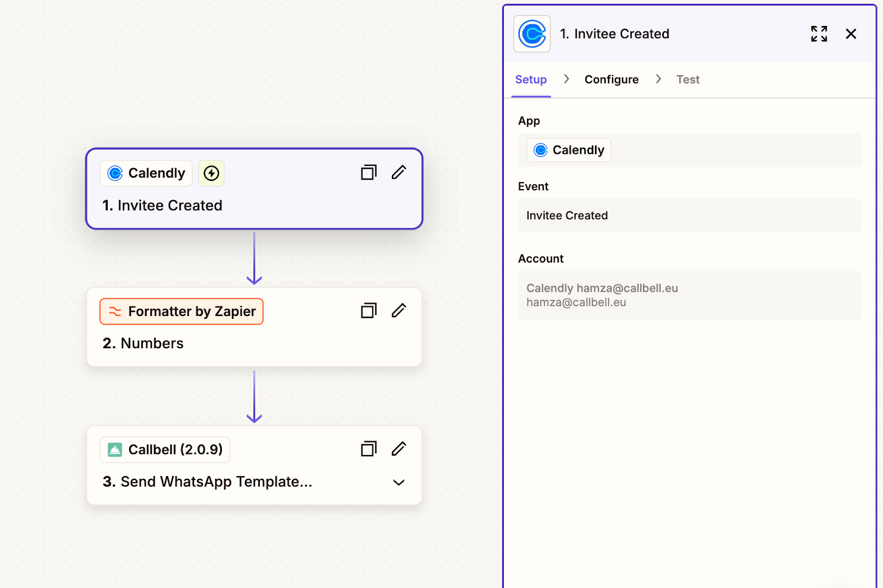Click the Calendly logo in the panel header
Screen dimensions: 883x588
point(532,34)
